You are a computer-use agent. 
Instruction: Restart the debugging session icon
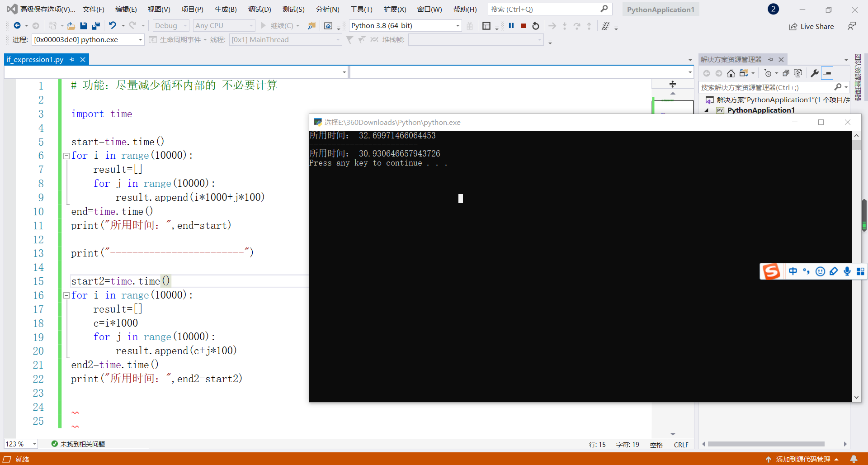[536, 26]
